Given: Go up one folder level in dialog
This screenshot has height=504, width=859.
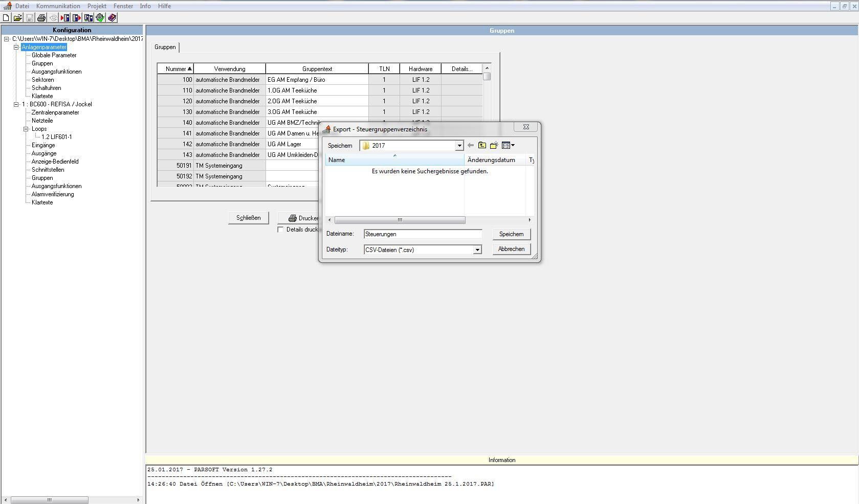Looking at the screenshot, I should [x=482, y=146].
